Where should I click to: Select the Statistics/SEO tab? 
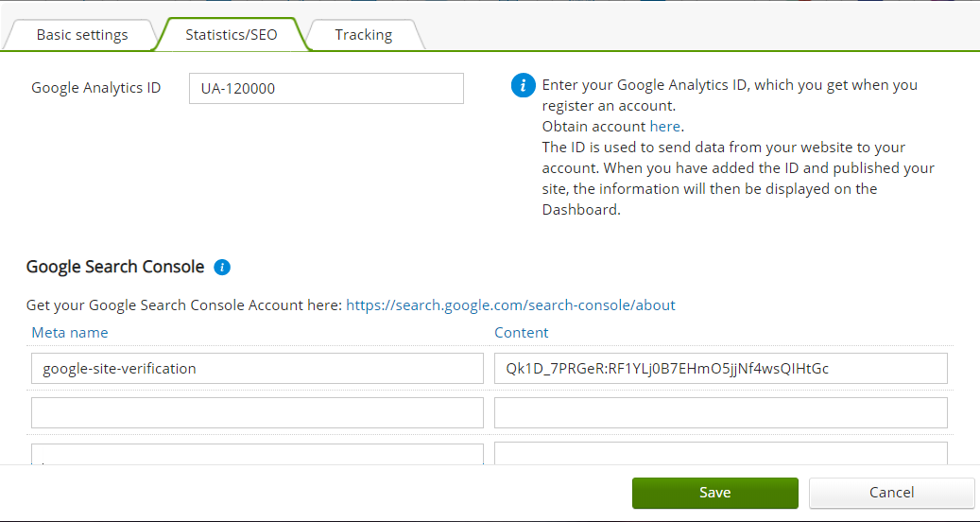(x=231, y=35)
